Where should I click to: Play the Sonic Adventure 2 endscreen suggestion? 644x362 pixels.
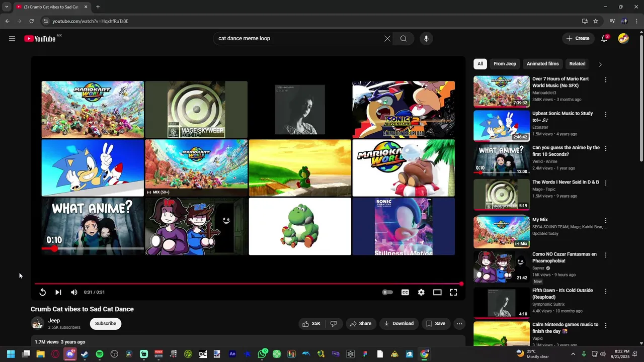click(x=404, y=110)
